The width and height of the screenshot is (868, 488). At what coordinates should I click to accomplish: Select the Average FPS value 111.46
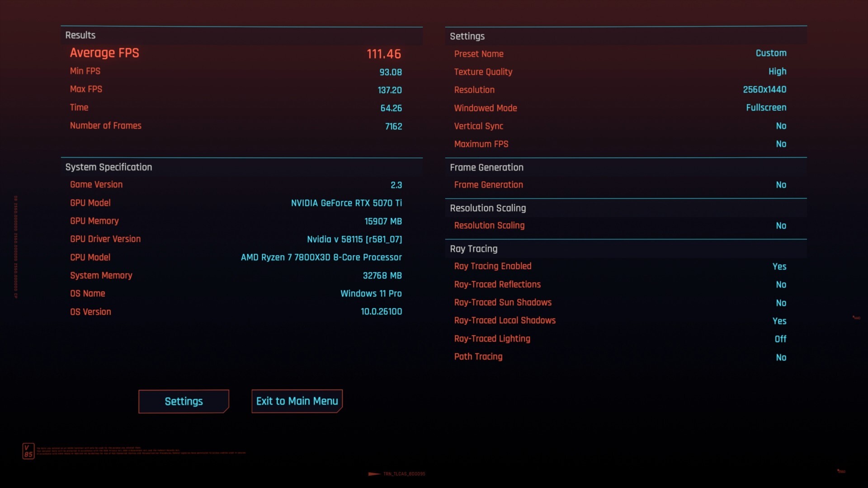pyautogui.click(x=384, y=54)
